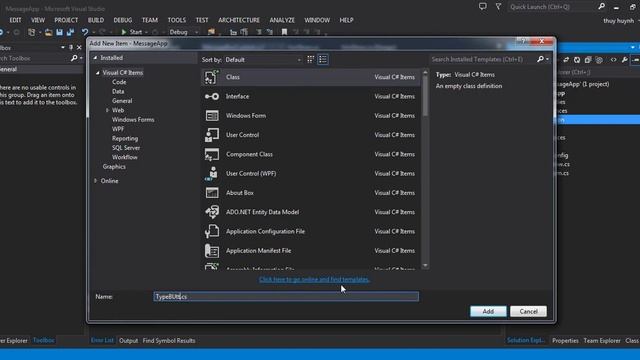Collapse the Visual C# Items node
Viewport: 640px width, 360px height.
[x=98, y=73]
